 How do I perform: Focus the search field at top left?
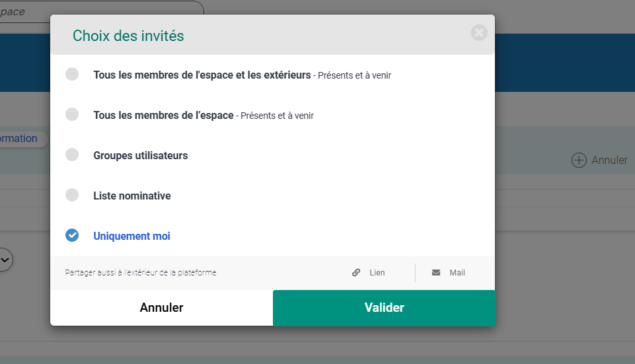pos(101,12)
